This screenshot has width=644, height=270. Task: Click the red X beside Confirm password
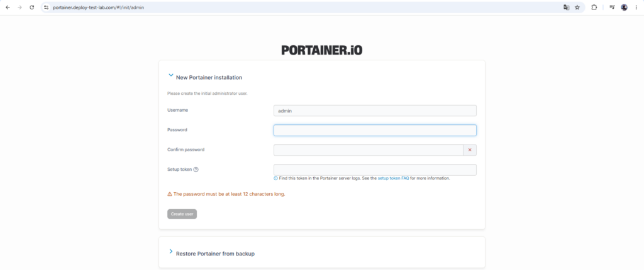coord(470,150)
